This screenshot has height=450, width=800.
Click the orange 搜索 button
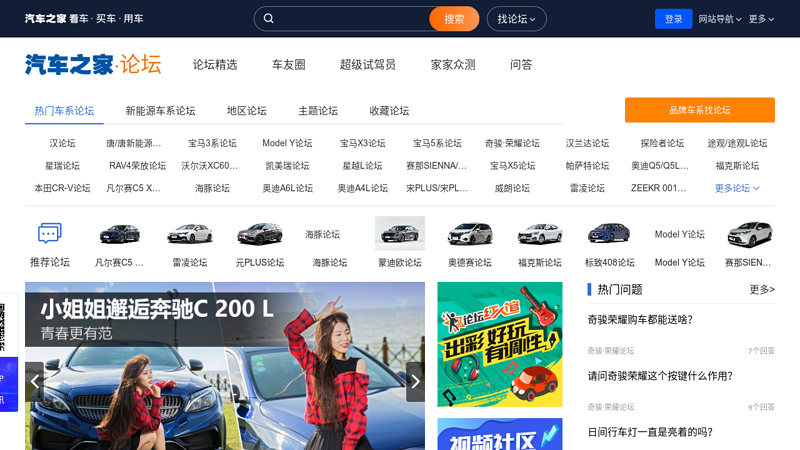click(454, 19)
